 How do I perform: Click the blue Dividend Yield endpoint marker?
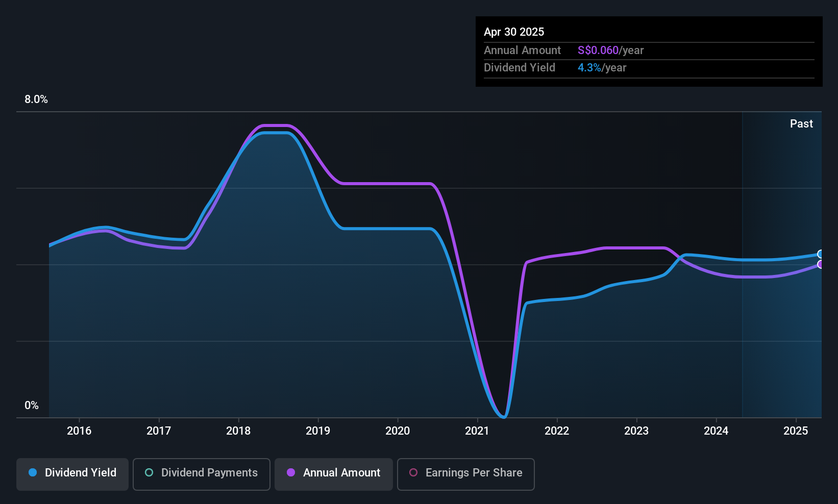coord(821,254)
